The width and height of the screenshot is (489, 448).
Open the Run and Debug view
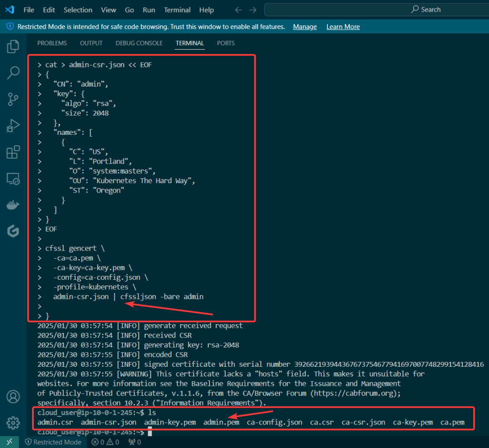[x=13, y=126]
